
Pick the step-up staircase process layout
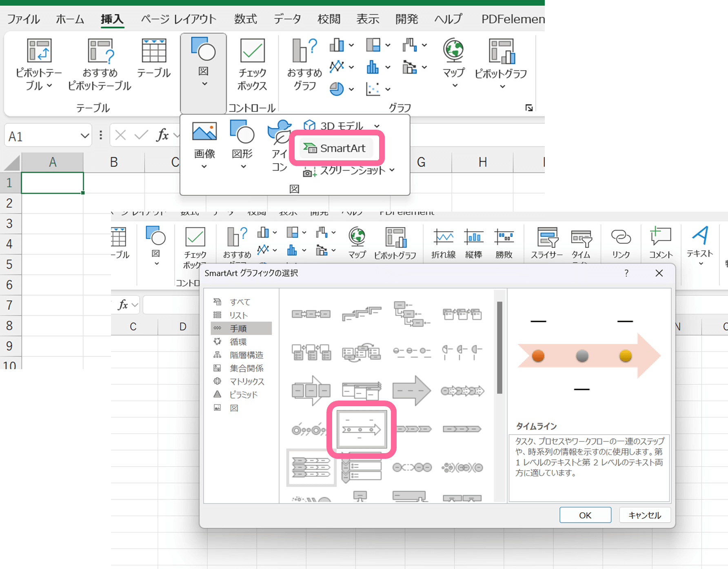362,313
